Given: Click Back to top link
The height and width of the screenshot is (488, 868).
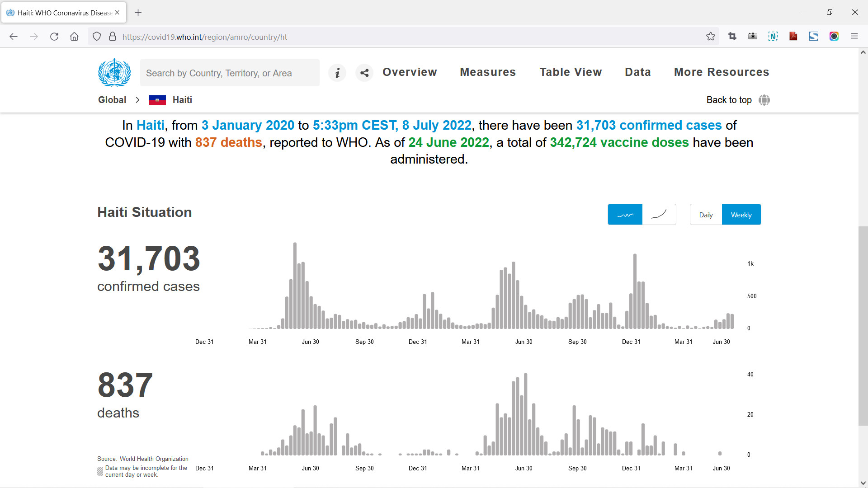Looking at the screenshot, I should point(729,100).
